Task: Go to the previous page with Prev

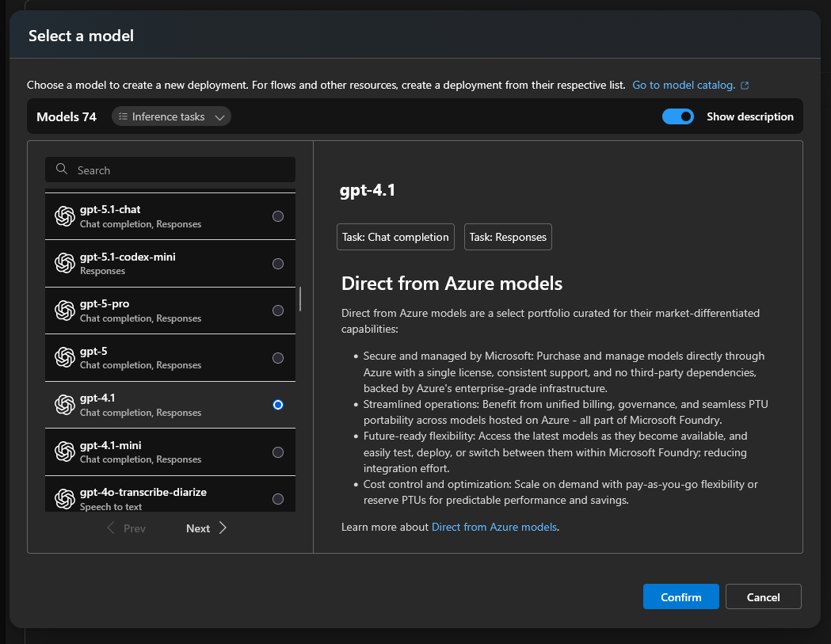Action: (x=126, y=528)
